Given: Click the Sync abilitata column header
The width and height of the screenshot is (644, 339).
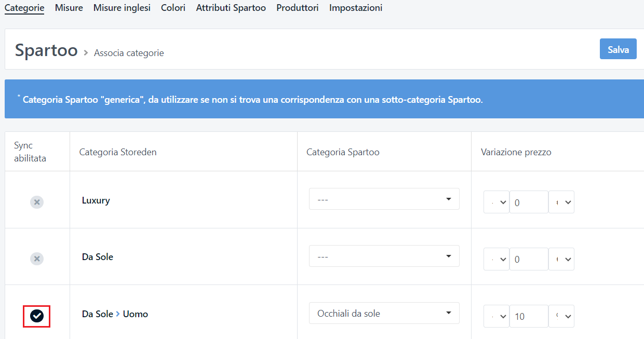Looking at the screenshot, I should (30, 152).
